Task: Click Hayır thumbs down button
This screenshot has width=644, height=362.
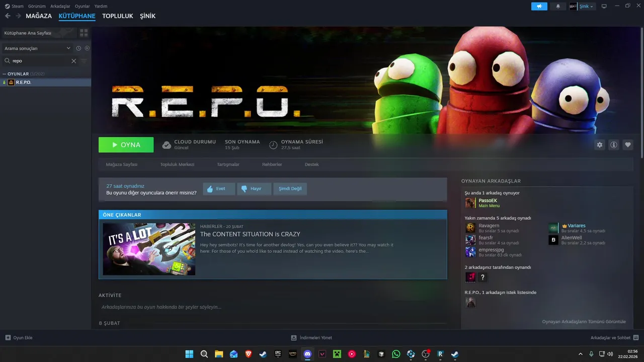Action: pyautogui.click(x=254, y=189)
